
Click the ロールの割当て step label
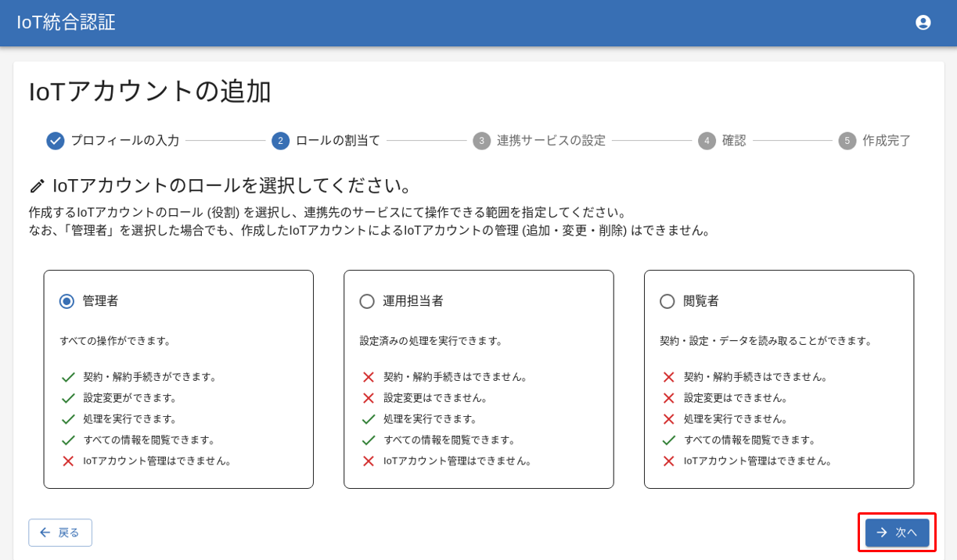[x=337, y=141]
